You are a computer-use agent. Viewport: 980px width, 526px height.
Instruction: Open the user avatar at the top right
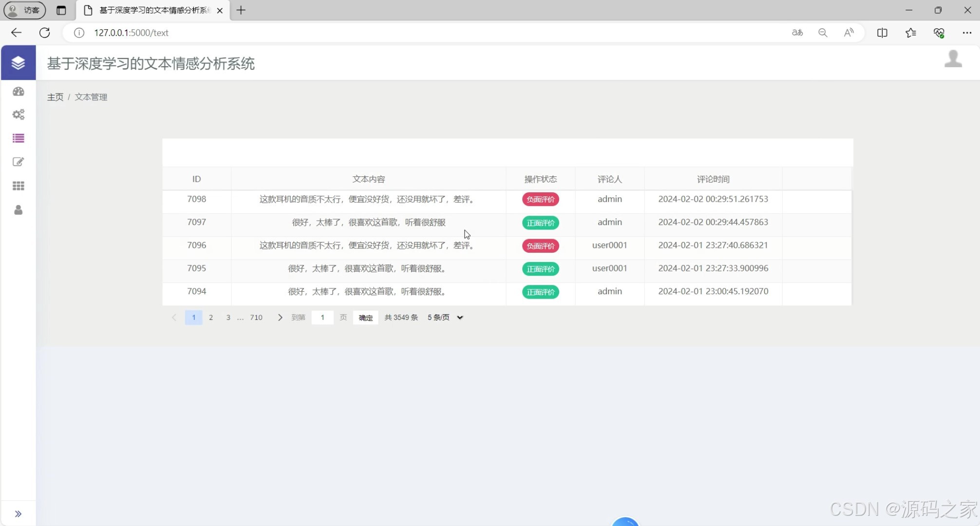click(x=953, y=59)
